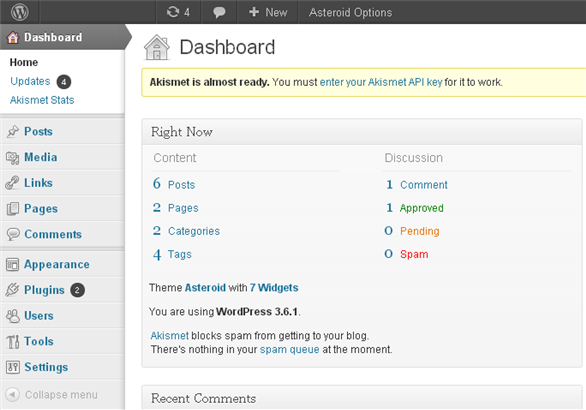Click the Dashboard house sidebar icon
The width and height of the screenshot is (586, 410).
coord(13,37)
